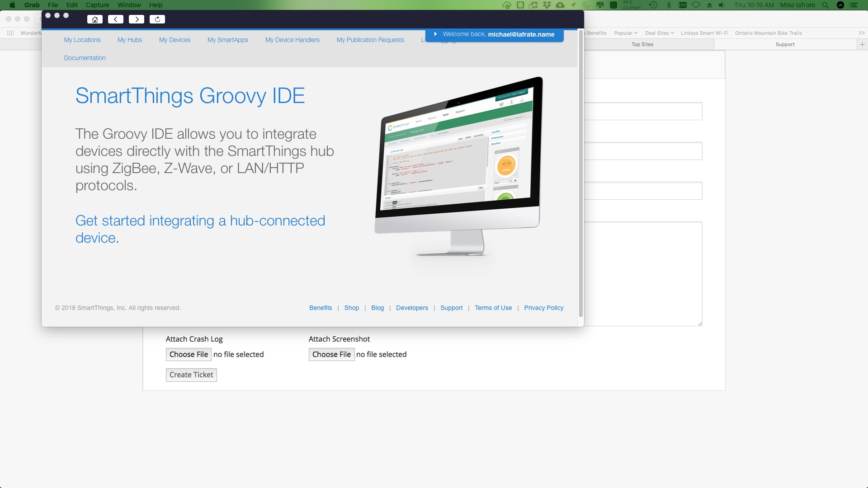
Task: Open the Popular bookmarks dropdown
Action: click(x=626, y=33)
